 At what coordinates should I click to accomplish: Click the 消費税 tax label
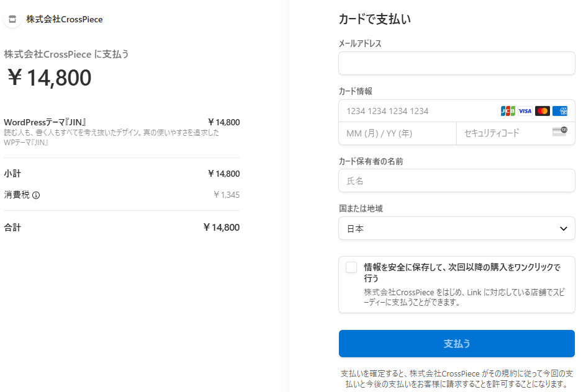click(x=17, y=195)
